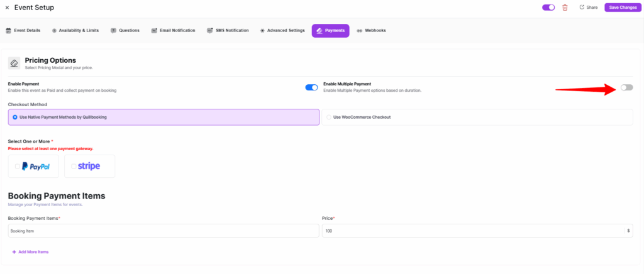Click the Share icon button

point(588,8)
